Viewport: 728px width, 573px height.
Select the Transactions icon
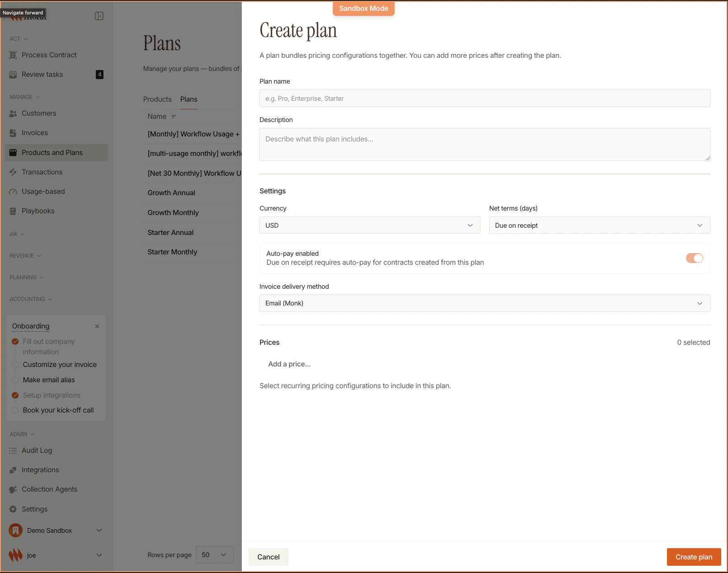[x=13, y=172]
